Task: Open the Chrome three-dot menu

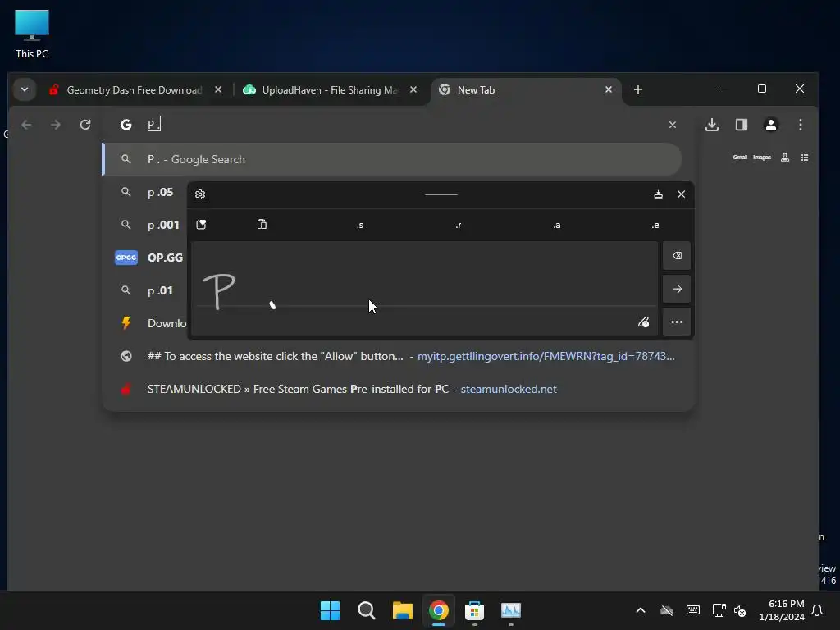Action: click(801, 125)
